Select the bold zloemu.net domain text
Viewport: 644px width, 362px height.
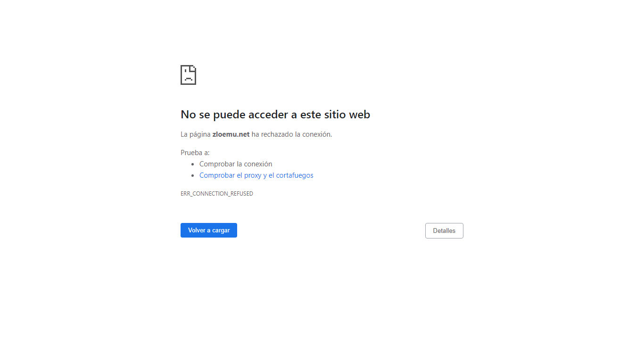[231, 134]
